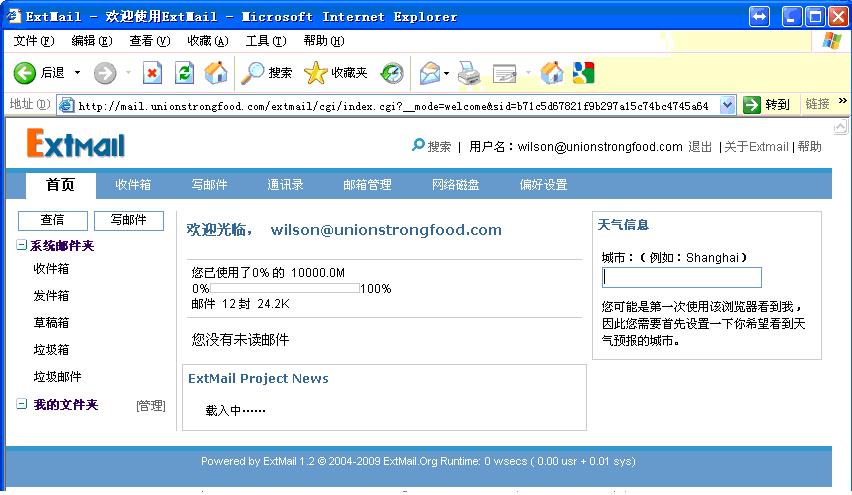
Task: Click the 退出 logout link
Action: [700, 147]
